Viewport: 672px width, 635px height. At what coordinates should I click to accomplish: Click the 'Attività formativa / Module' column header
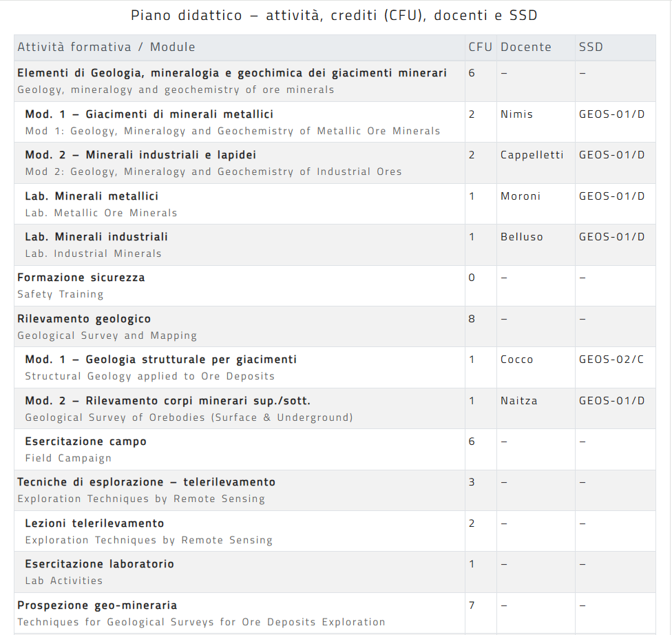tap(107, 48)
